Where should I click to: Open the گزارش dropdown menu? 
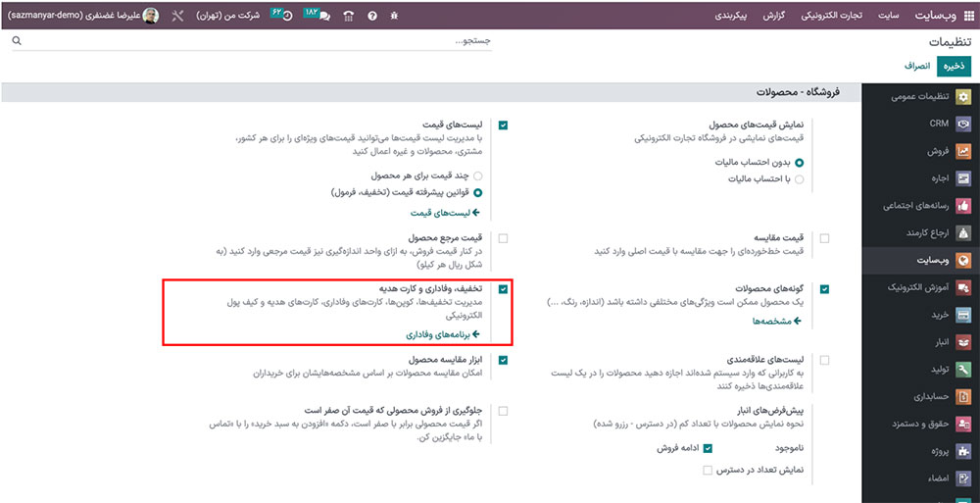(x=774, y=16)
